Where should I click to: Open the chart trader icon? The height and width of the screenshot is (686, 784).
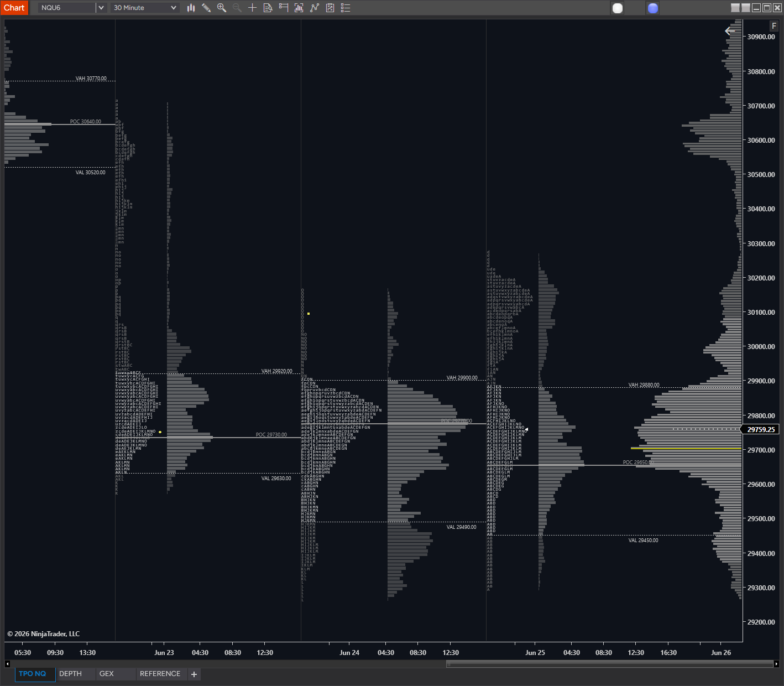point(284,8)
